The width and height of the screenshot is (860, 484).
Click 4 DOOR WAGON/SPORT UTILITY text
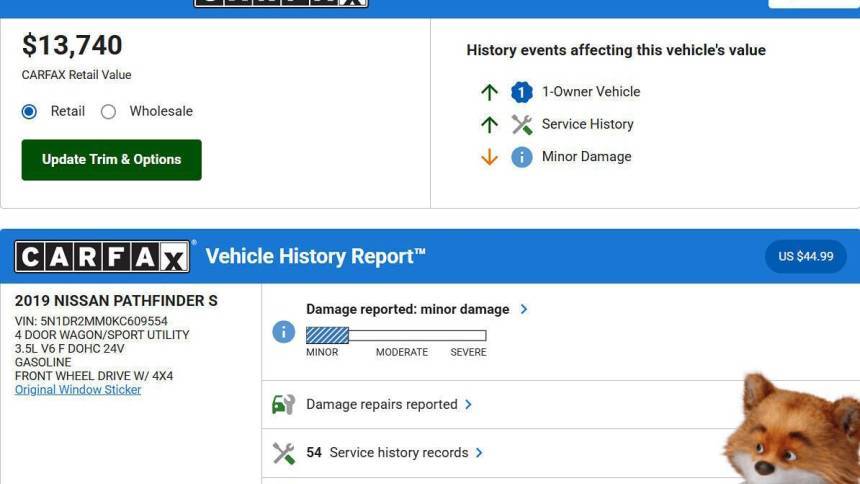[102, 335]
